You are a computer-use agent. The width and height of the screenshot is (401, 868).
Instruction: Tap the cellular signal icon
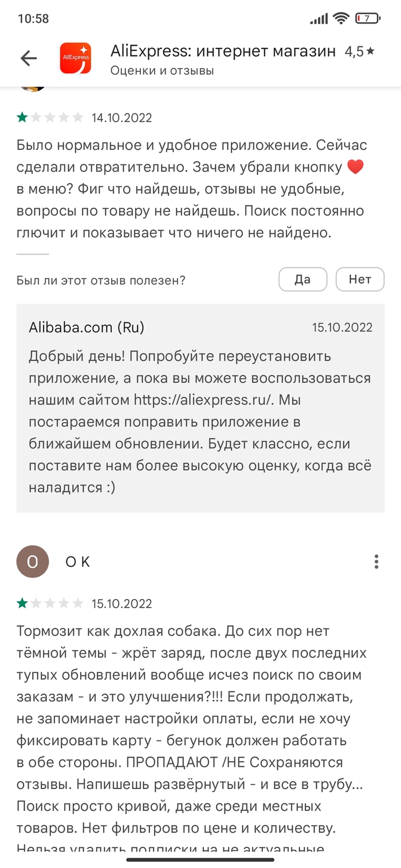click(x=319, y=19)
